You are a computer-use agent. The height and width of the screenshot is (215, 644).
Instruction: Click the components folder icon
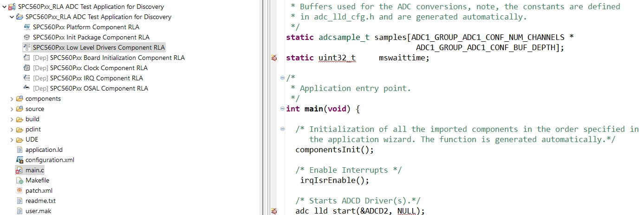pyautogui.click(x=20, y=98)
